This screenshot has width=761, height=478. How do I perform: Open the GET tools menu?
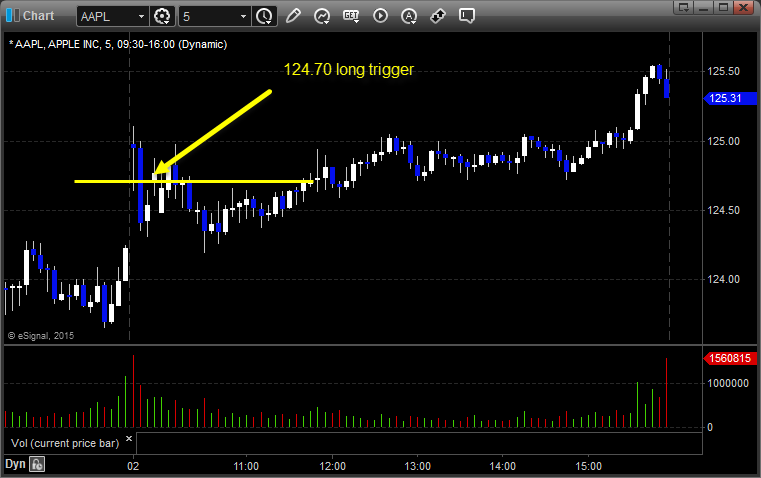pos(351,16)
